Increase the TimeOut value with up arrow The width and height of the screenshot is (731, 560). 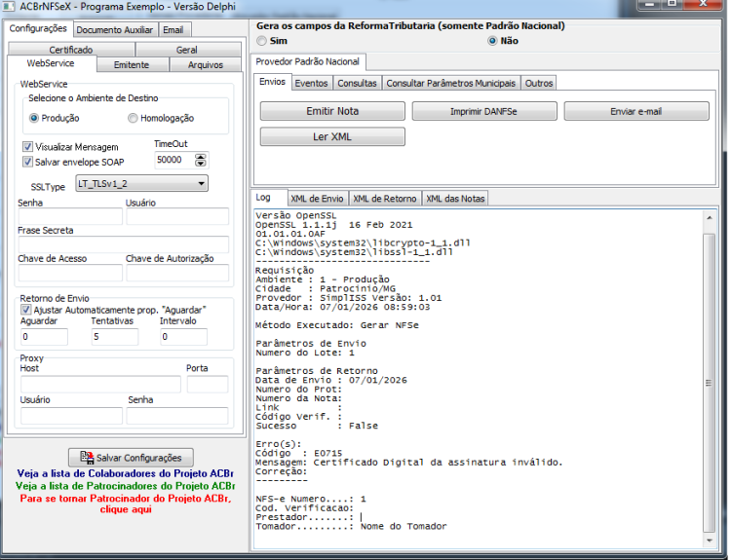[201, 157]
